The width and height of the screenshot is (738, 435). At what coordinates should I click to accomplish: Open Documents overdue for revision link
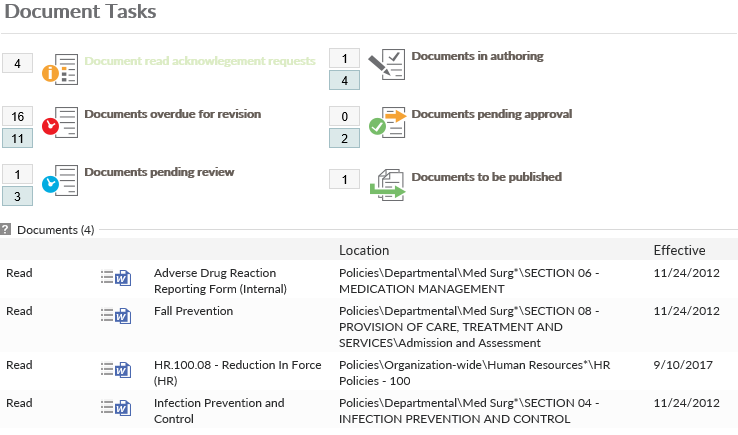click(173, 114)
